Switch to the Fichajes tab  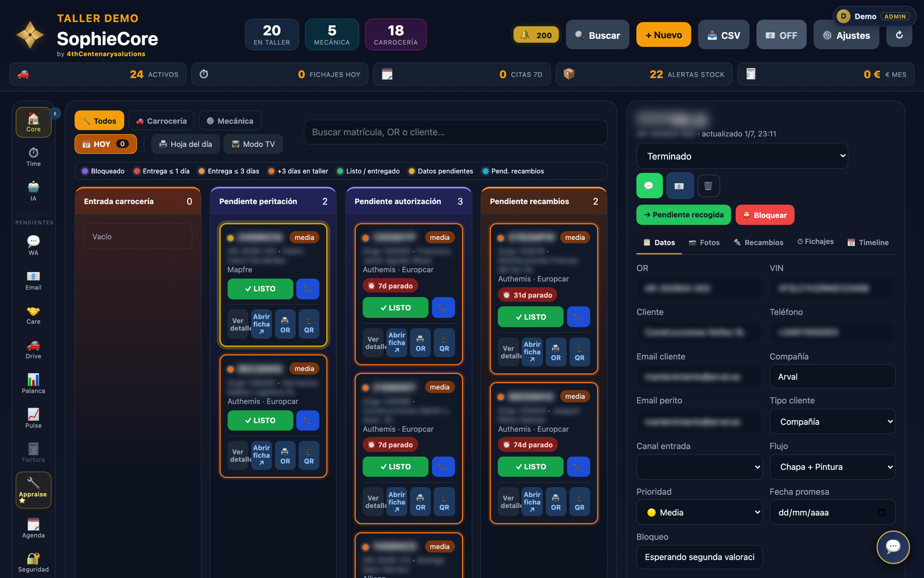pyautogui.click(x=815, y=241)
